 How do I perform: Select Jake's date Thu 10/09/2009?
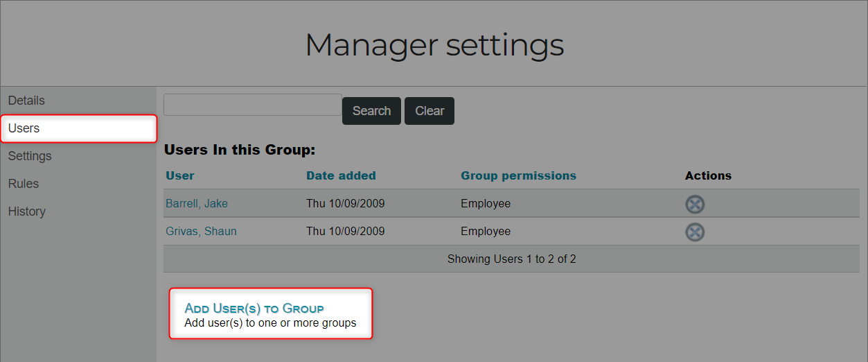346,204
